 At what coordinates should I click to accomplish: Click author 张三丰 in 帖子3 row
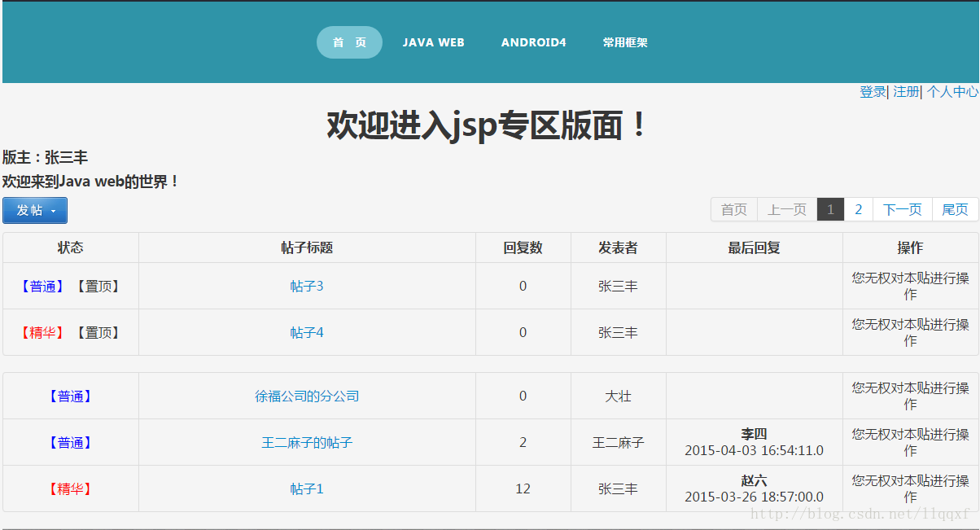(618, 286)
